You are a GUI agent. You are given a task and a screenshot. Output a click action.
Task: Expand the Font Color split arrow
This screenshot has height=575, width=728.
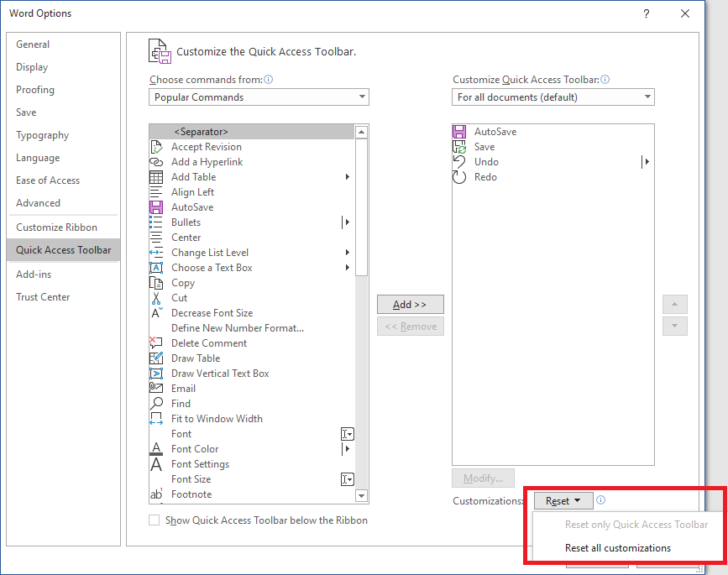click(346, 449)
